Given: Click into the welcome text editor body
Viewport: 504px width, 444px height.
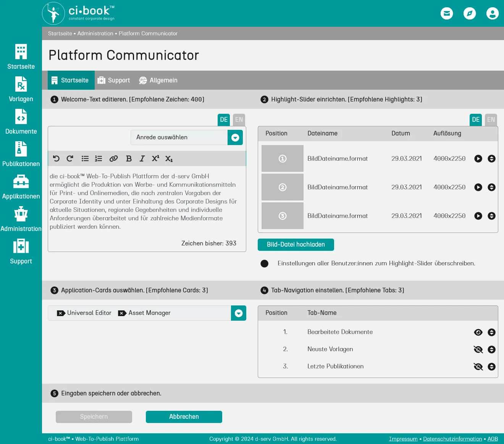Looking at the screenshot, I should click(147, 201).
